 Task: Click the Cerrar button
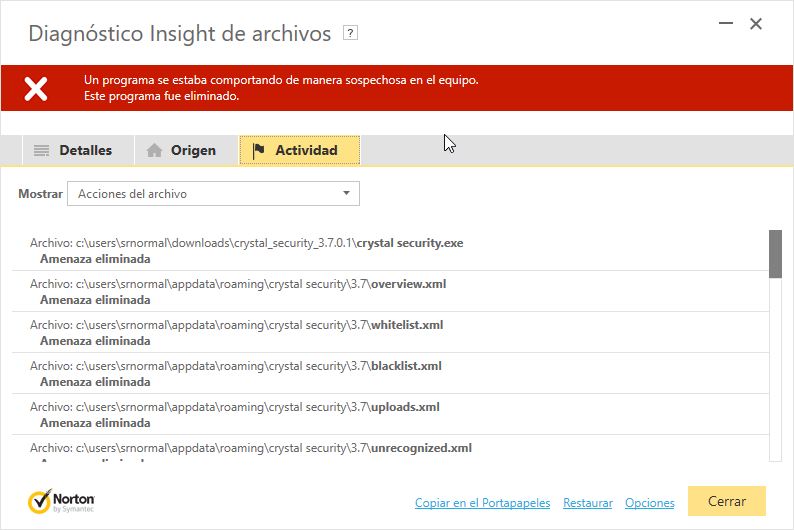[x=727, y=501]
